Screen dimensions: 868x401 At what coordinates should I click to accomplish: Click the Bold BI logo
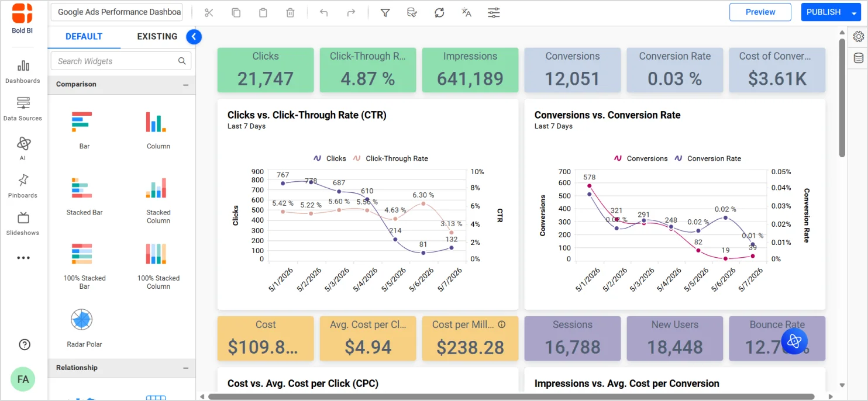[x=22, y=18]
